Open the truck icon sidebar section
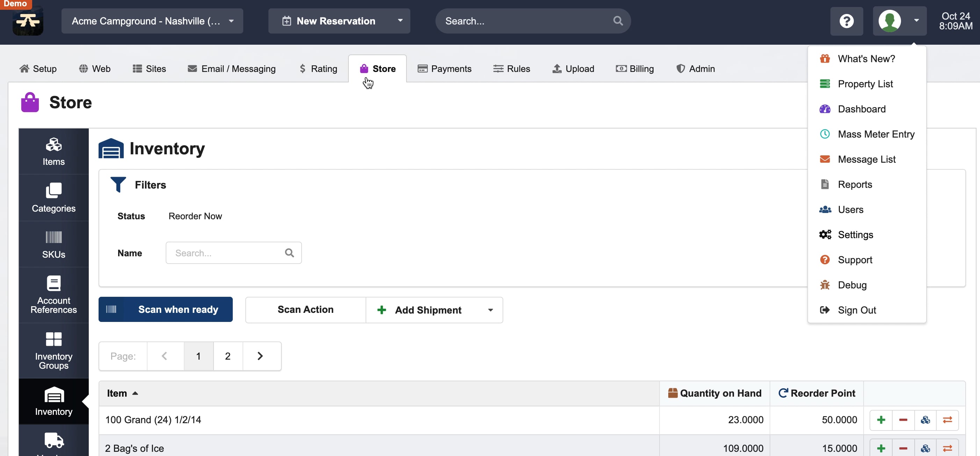This screenshot has width=980, height=456. coord(53,441)
